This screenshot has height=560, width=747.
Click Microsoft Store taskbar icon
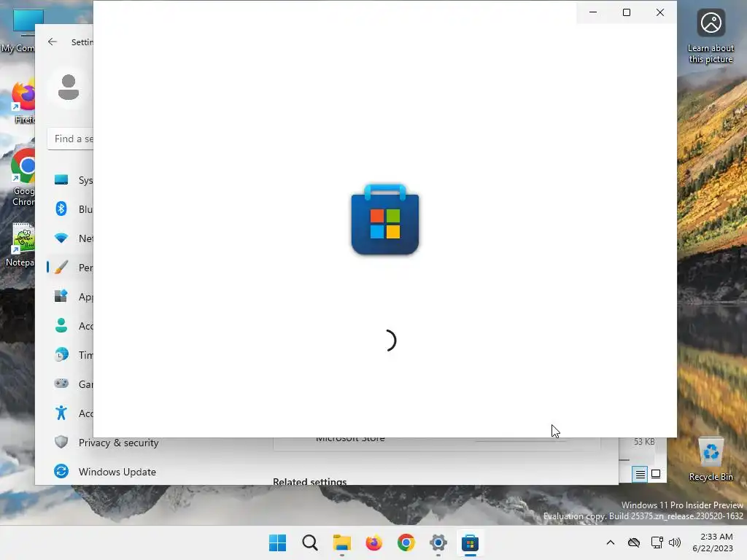pyautogui.click(x=470, y=542)
